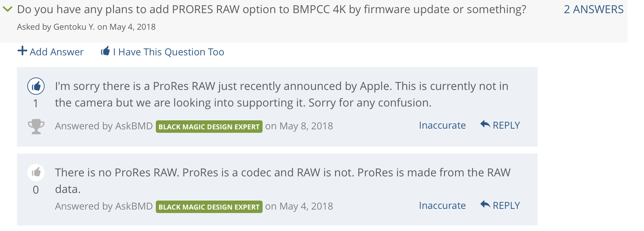644x231 pixels.
Task: Collapse the ProRes RAW question with green chevron
Action: pyautogui.click(x=8, y=9)
